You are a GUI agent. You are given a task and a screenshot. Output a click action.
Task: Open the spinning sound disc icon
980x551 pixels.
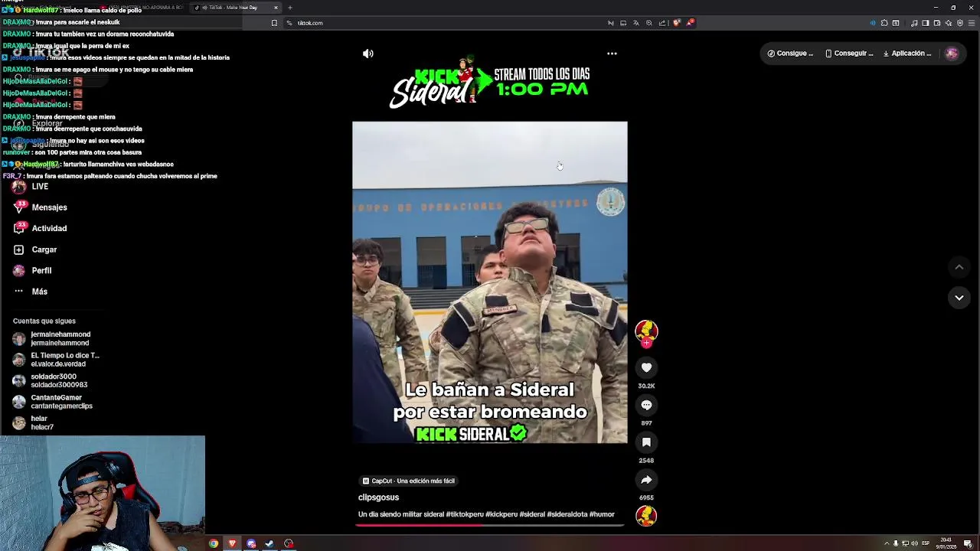point(646,516)
